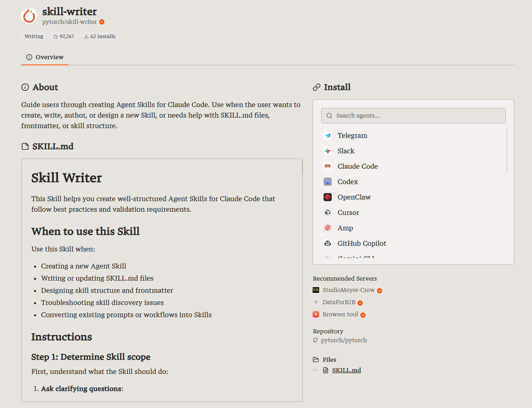The width and height of the screenshot is (532, 408).
Task: Open the DataForB2B recommended server
Action: click(338, 303)
